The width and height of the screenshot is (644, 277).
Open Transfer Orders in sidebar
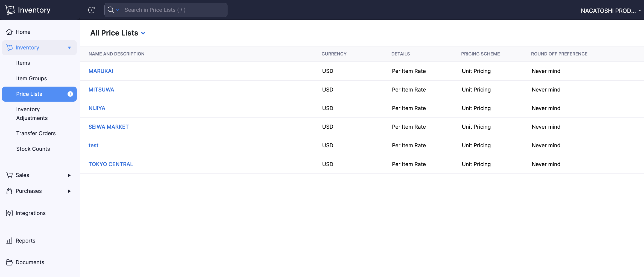point(36,133)
